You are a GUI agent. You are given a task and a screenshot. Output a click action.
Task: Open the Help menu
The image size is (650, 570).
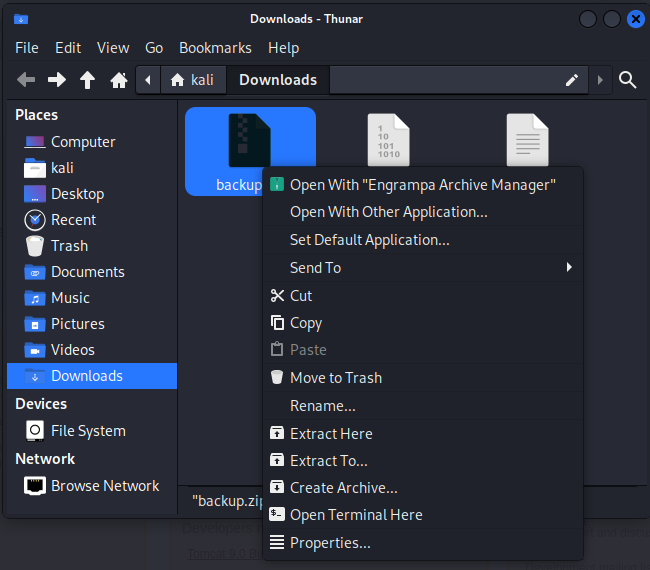coord(284,48)
